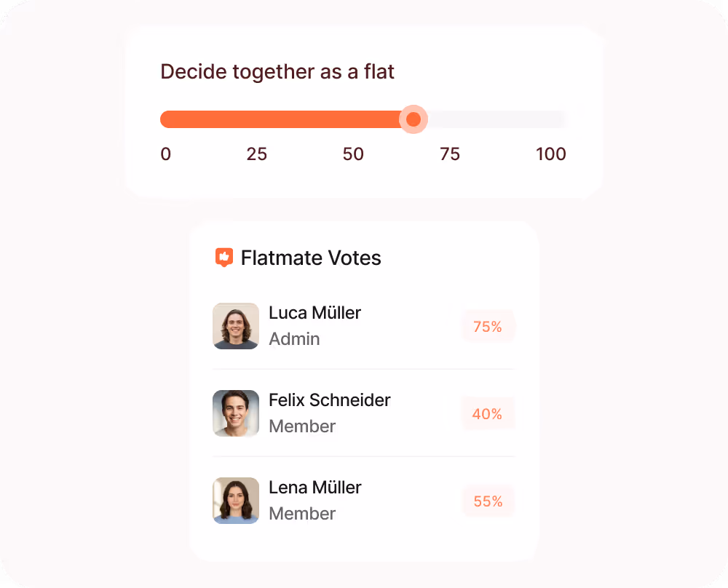Click the Flatmate Votes badge icon
The height and width of the screenshot is (588, 728).
coord(223,257)
